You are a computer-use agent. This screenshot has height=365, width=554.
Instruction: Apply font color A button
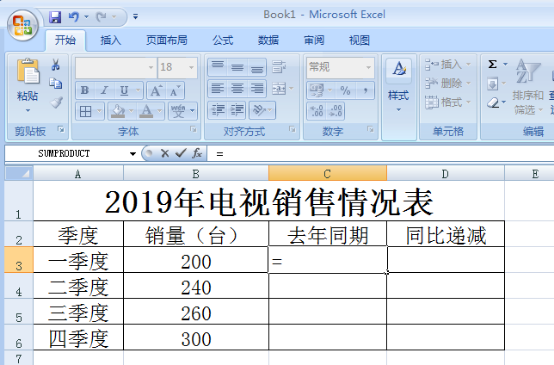pos(146,111)
